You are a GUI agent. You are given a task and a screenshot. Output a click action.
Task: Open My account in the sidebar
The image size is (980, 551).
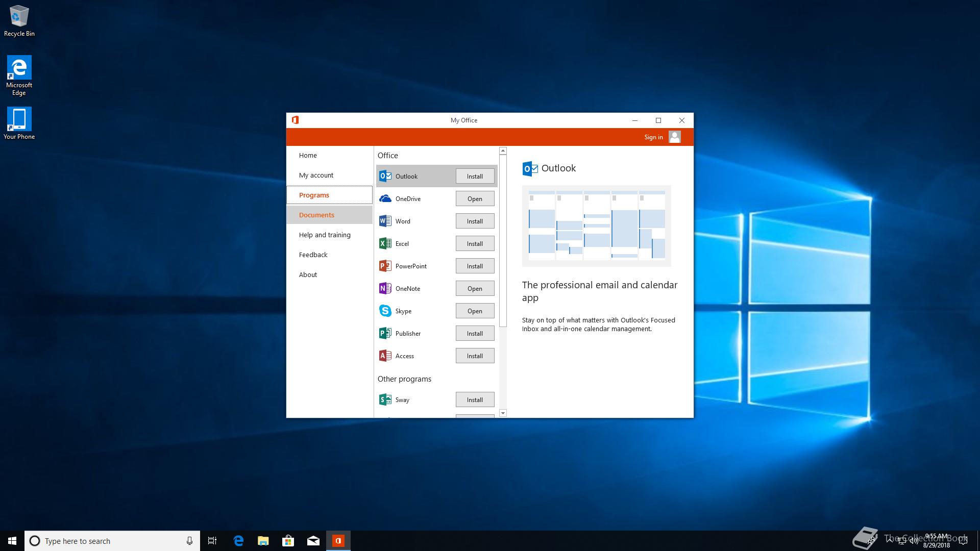(329, 175)
